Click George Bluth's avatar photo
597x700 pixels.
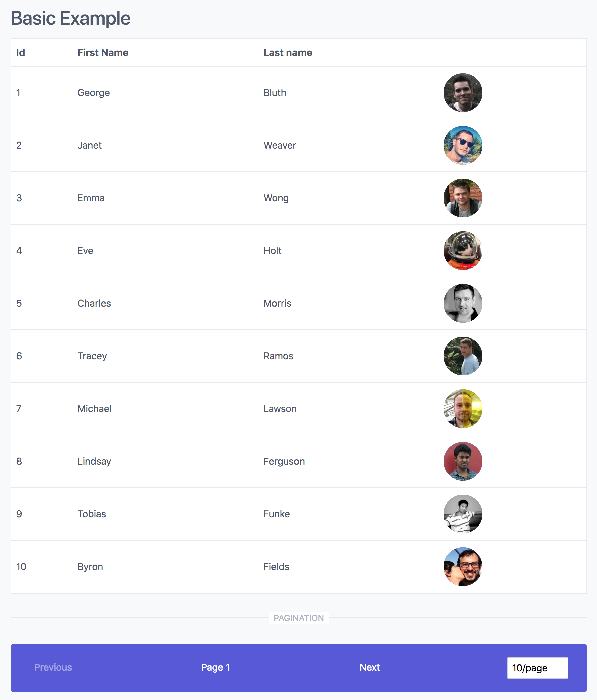(x=463, y=93)
